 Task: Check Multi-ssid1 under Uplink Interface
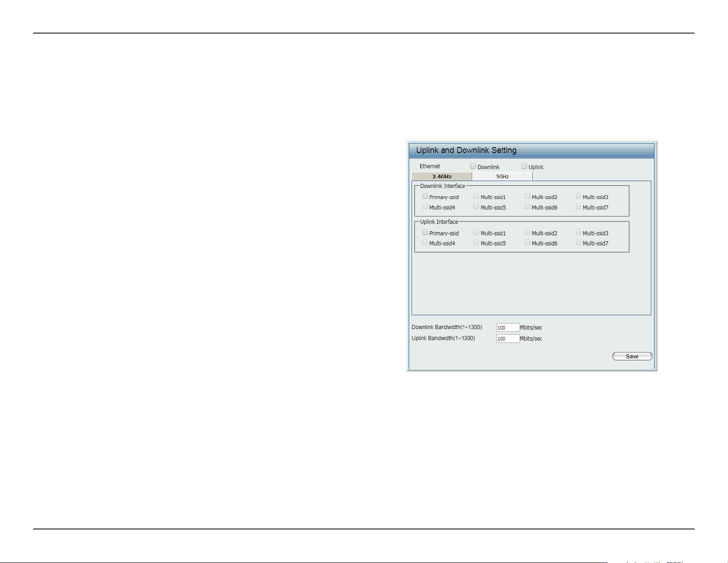click(476, 233)
